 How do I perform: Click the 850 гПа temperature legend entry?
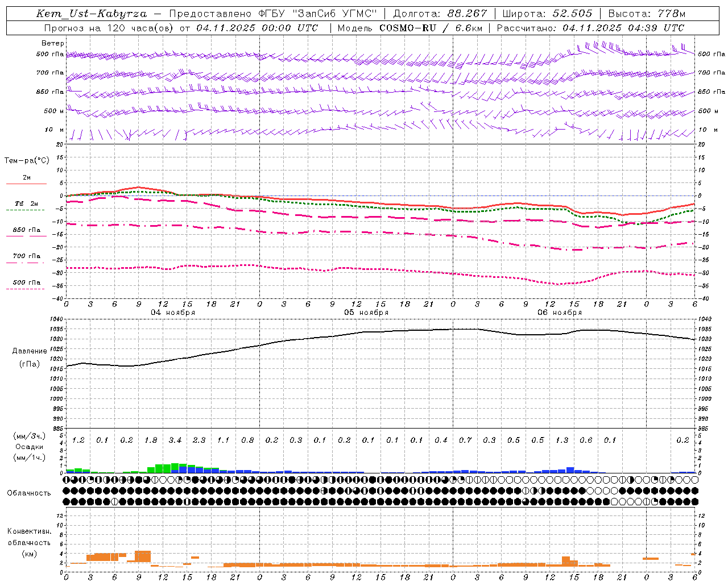[x=27, y=230]
